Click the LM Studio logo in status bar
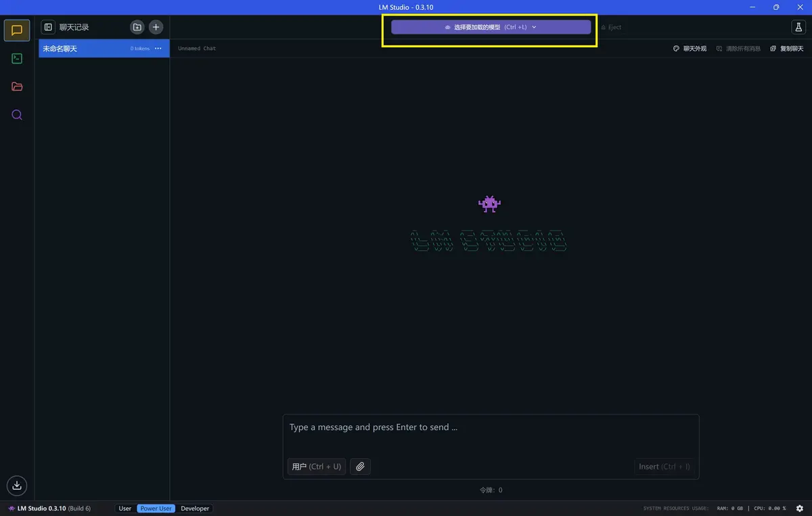 (12, 509)
